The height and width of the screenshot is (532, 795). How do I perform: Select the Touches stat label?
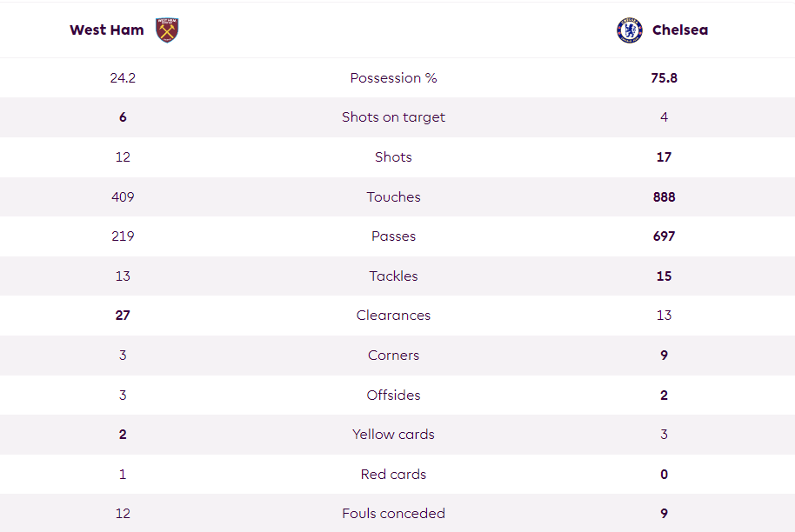pyautogui.click(x=393, y=197)
